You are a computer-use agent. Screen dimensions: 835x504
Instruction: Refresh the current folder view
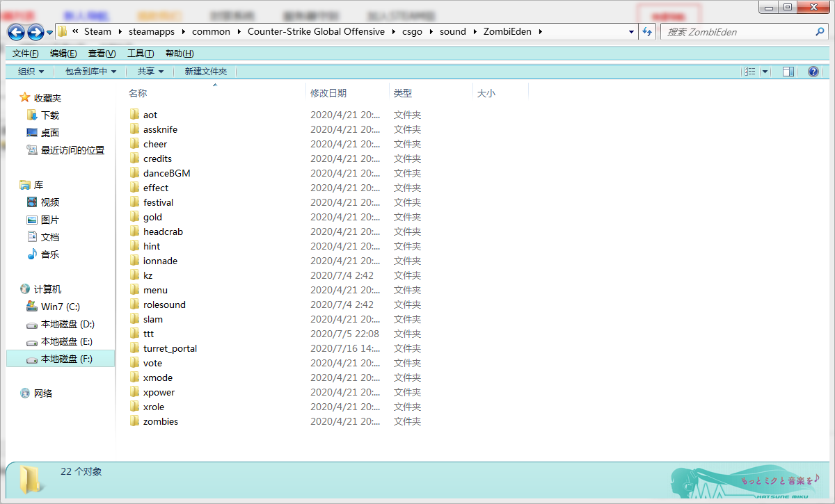[x=647, y=31]
